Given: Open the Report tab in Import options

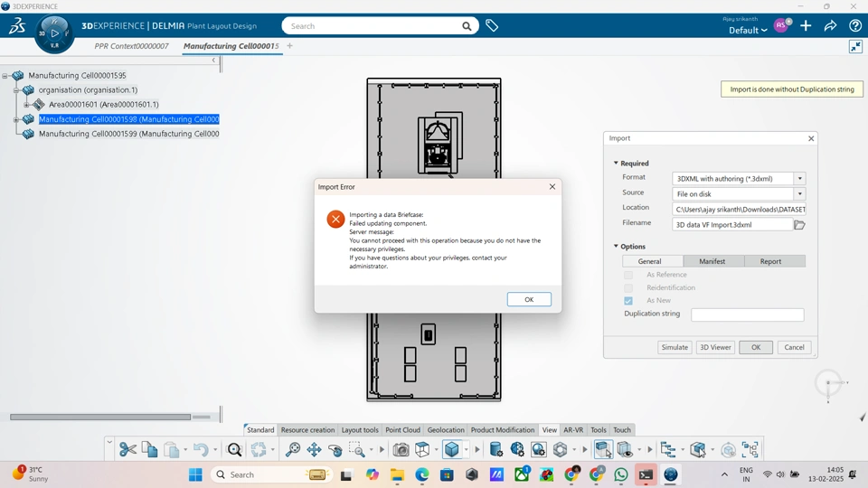Looking at the screenshot, I should [x=770, y=261].
